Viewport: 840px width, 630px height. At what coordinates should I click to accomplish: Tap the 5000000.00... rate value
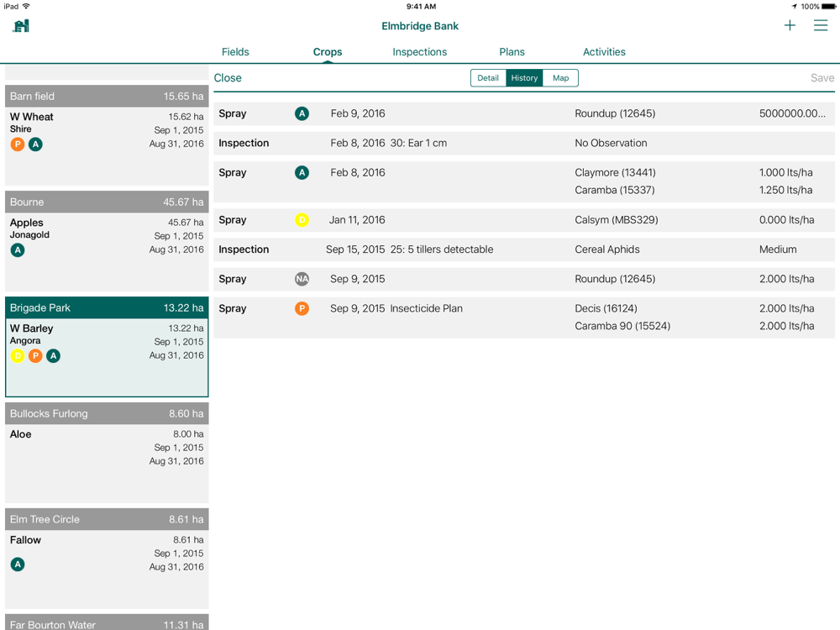coord(792,113)
